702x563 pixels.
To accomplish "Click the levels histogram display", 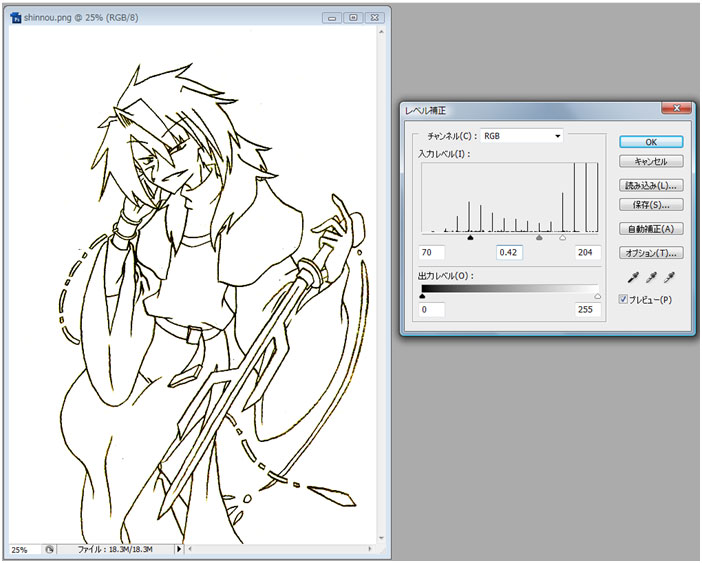I will 509,197.
